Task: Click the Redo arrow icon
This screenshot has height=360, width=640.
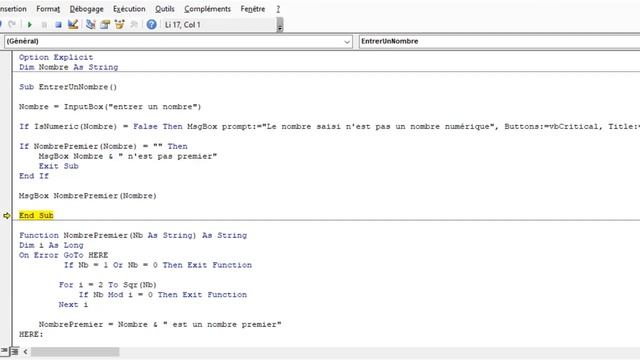Action: click(x=12, y=24)
